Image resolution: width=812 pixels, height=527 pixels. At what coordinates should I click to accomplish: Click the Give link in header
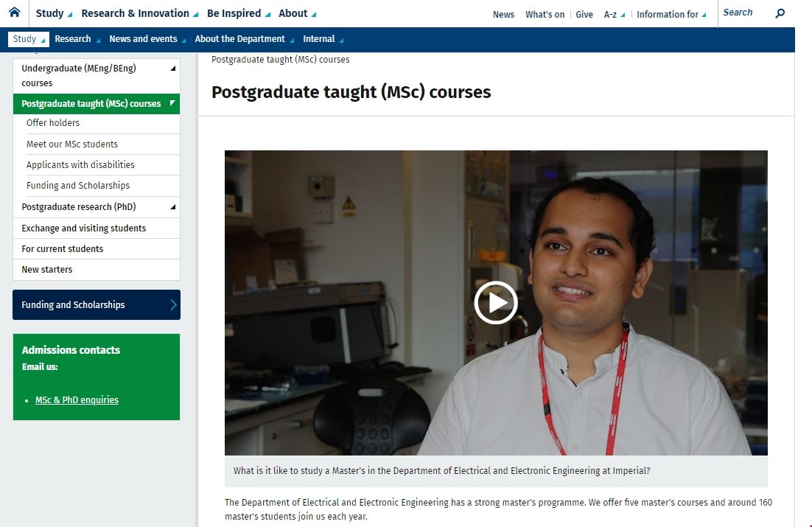pos(584,14)
